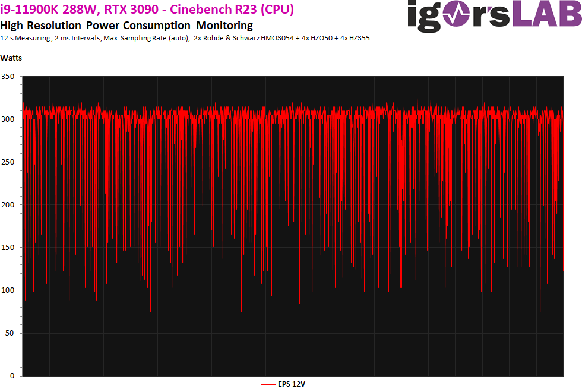Image resolution: width=582 pixels, height=392 pixels.
Task: Click the chart title 'i9-11900K 288W, RTX 3090 - Cinebench R23 (CPU)'
Action: click(147, 9)
